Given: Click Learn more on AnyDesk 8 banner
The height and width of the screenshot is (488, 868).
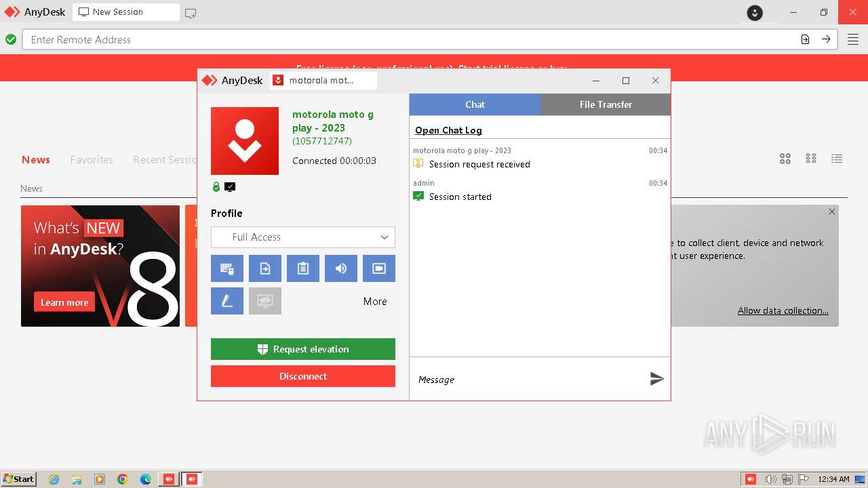Looking at the screenshot, I should tap(64, 302).
